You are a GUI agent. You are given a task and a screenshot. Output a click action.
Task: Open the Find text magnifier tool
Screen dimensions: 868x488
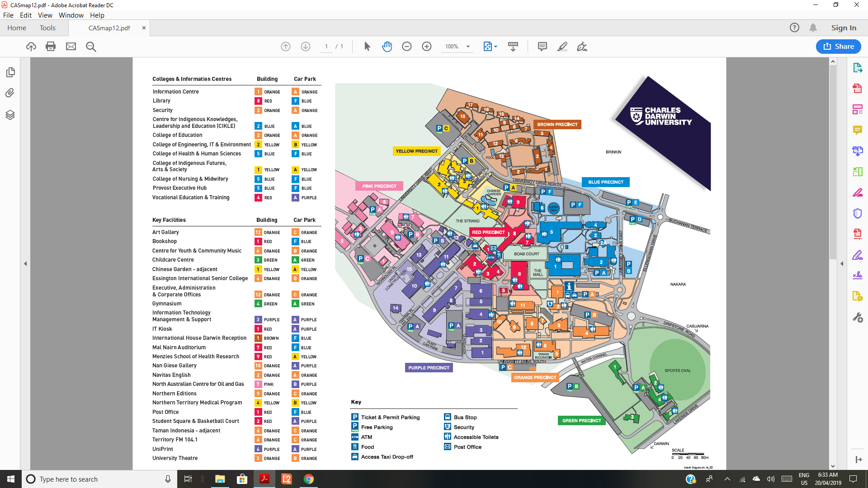(91, 47)
